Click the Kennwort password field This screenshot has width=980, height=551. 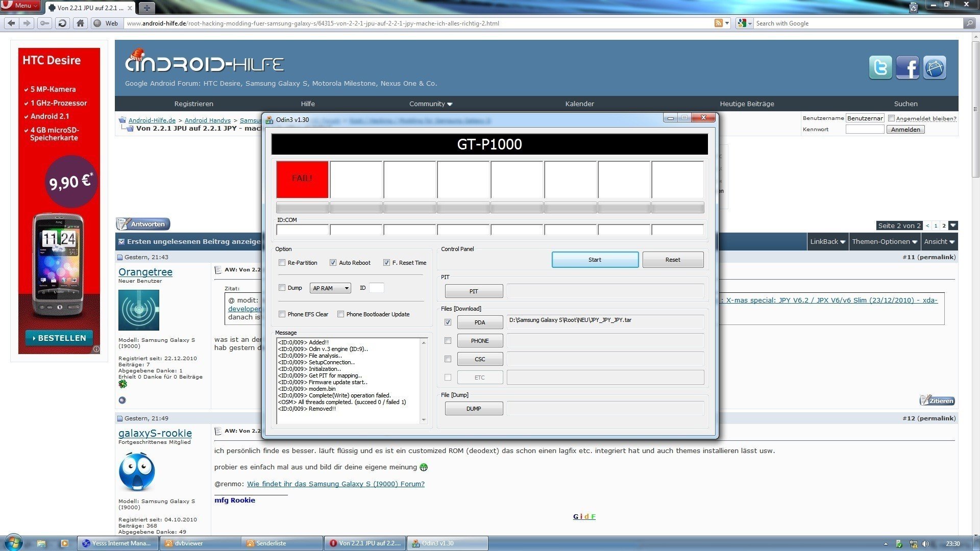point(865,130)
